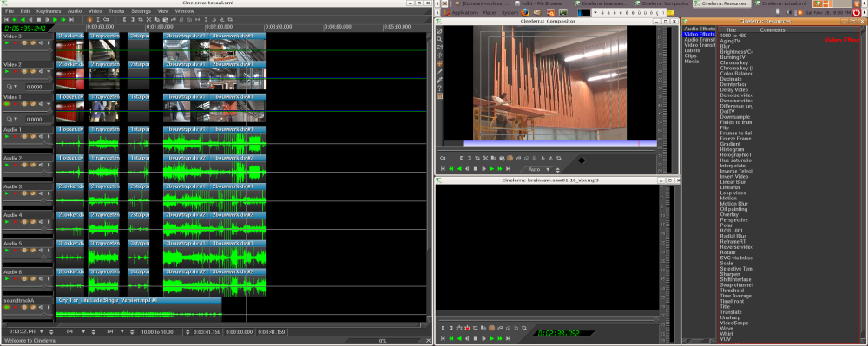
Task: Click the question mark tool info icon
Action: (x=439, y=88)
